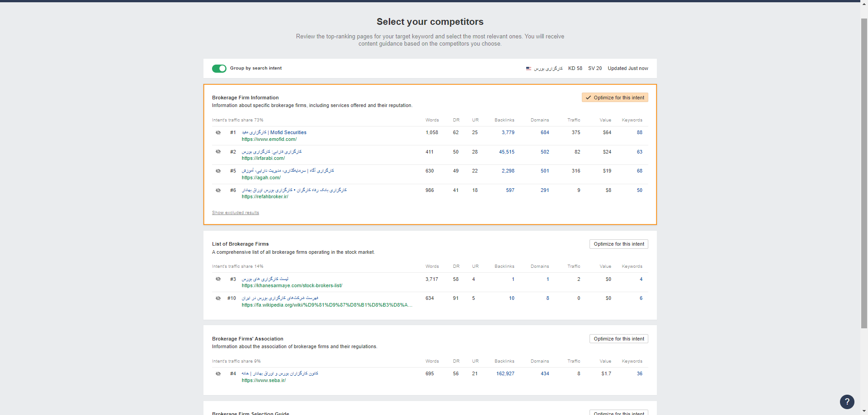Click the selected Optimize for this intent button
This screenshot has height=415, width=868.
click(x=614, y=98)
